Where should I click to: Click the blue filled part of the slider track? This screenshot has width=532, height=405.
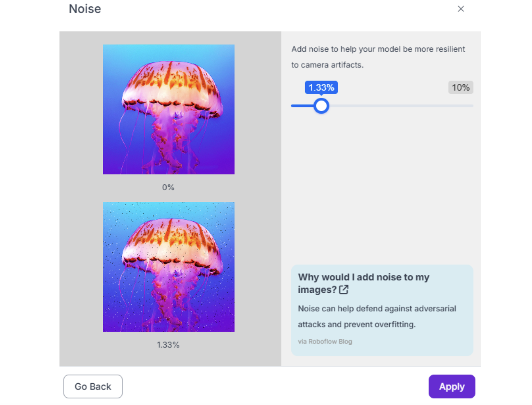point(301,106)
